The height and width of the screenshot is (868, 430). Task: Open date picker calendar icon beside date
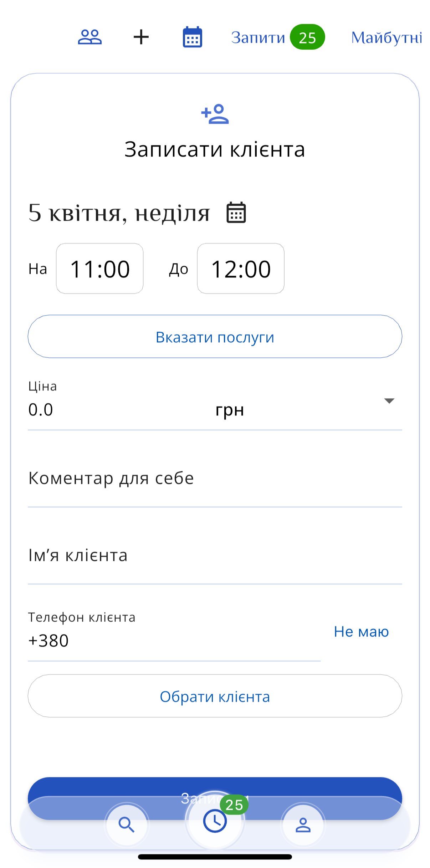pos(236,213)
